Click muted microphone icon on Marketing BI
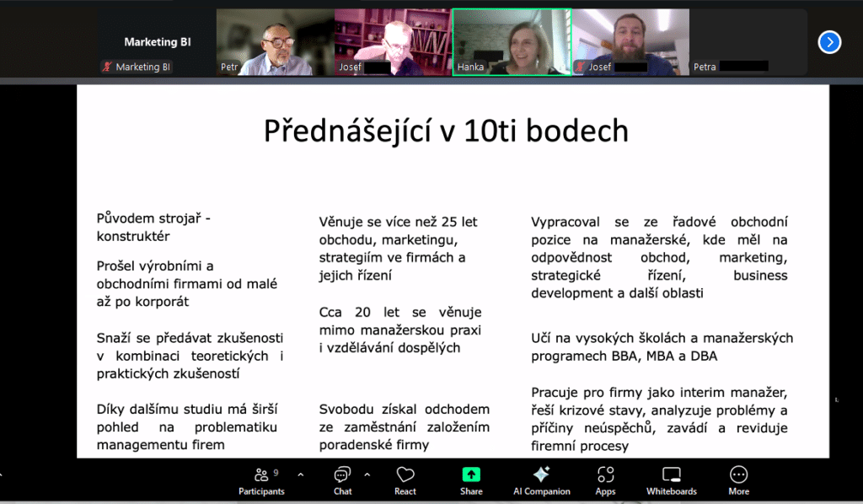Image resolution: width=863 pixels, height=504 pixels. [107, 67]
